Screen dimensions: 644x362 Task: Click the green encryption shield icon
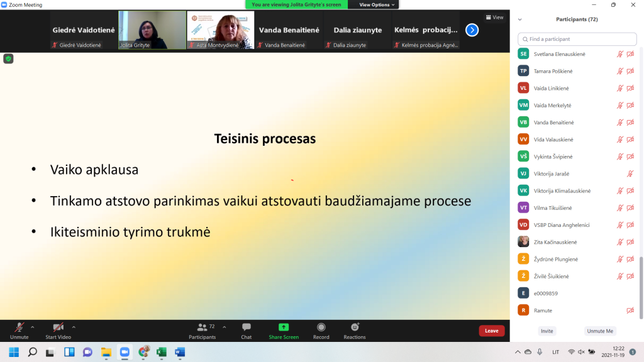point(8,58)
